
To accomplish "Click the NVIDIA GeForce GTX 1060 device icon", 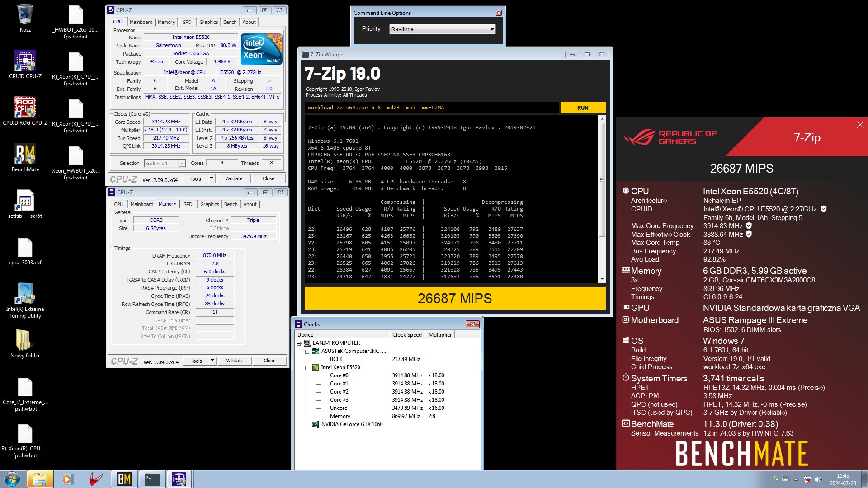I will click(x=316, y=424).
